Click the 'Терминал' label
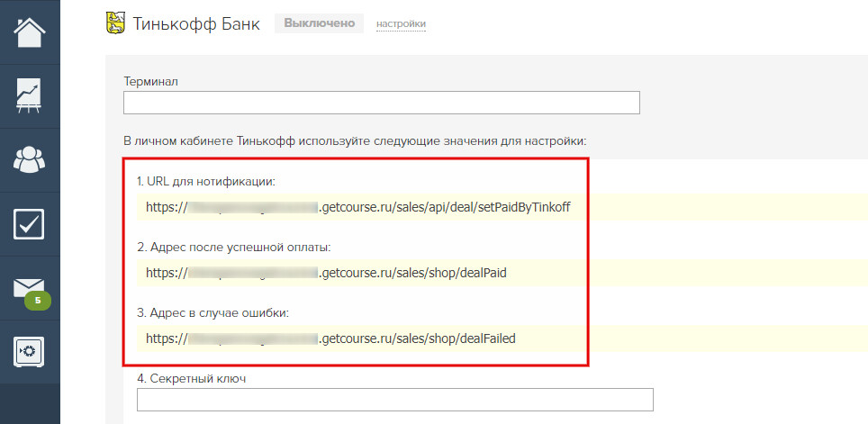 click(x=150, y=82)
